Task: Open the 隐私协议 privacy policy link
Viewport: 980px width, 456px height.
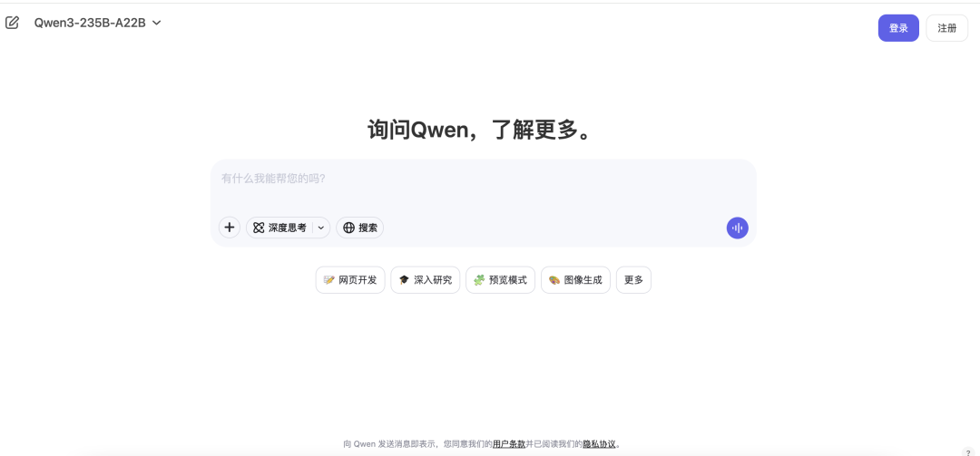Action: pos(600,444)
